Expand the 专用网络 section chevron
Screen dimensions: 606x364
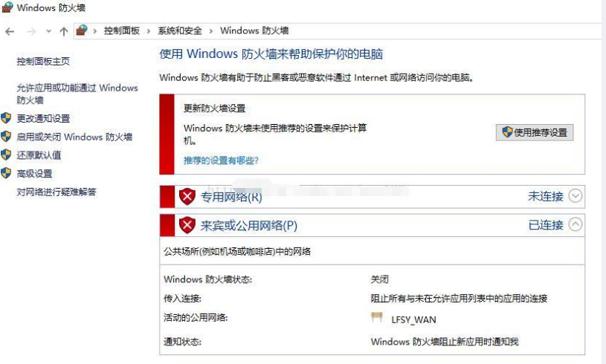pos(576,195)
